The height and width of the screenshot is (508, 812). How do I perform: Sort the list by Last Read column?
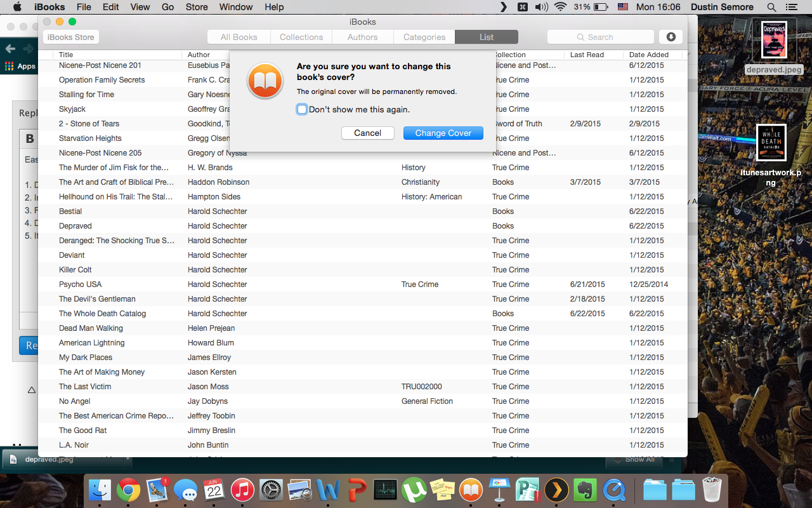[593, 55]
